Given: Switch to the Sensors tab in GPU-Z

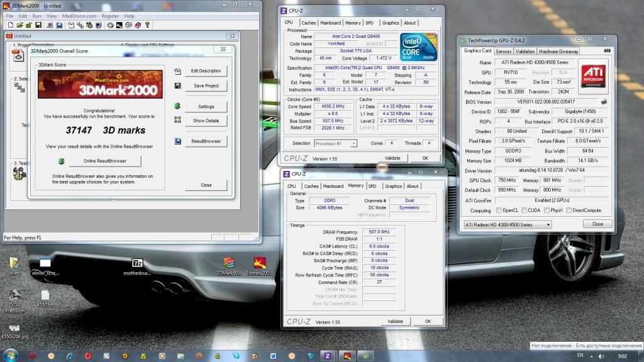Looking at the screenshot, I should tap(503, 52).
